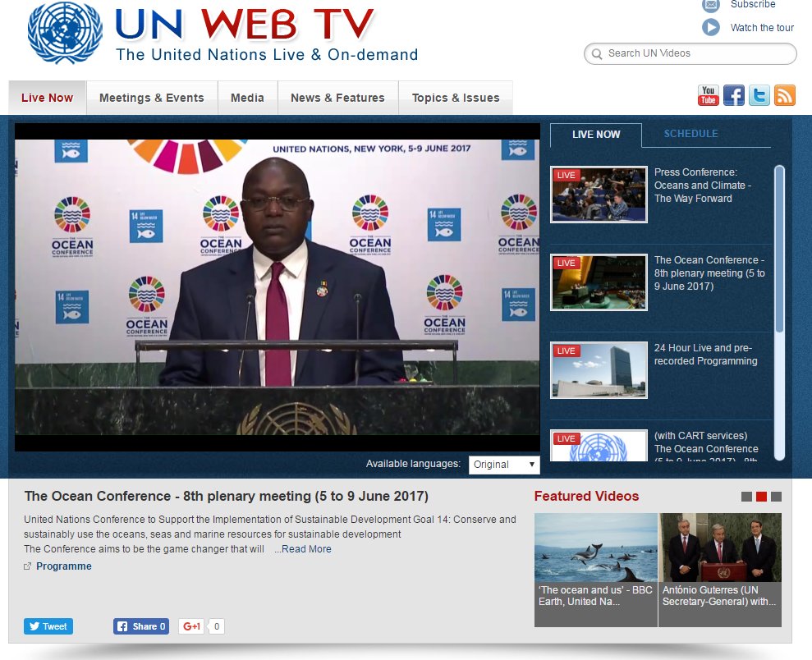Click the G+1 button
The height and width of the screenshot is (660, 812).
point(191,626)
